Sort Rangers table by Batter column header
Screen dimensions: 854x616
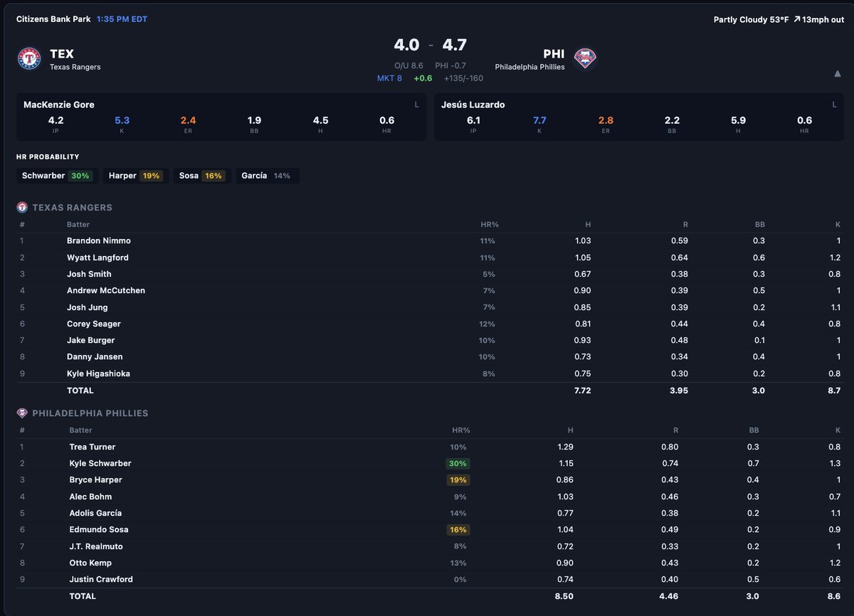click(x=78, y=225)
